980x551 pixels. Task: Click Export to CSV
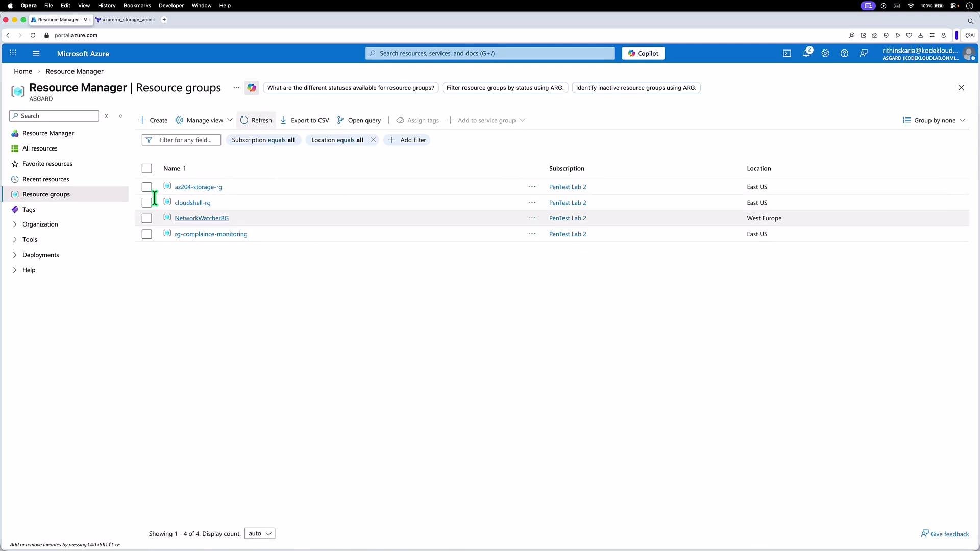click(x=305, y=121)
